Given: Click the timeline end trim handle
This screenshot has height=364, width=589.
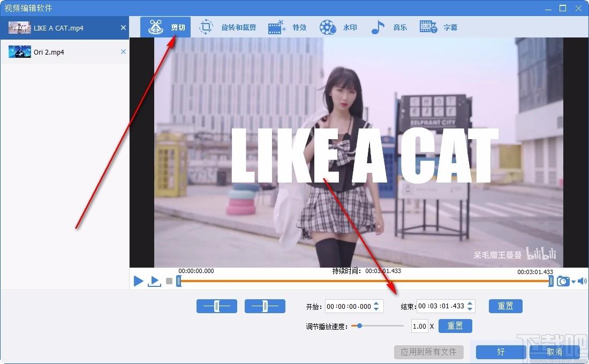Looking at the screenshot, I should 550,280.
